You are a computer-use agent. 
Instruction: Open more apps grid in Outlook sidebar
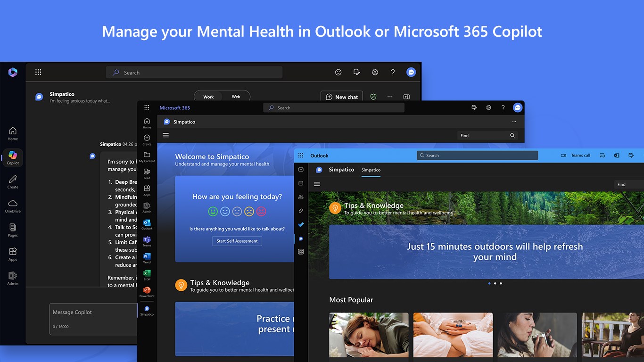point(301,252)
